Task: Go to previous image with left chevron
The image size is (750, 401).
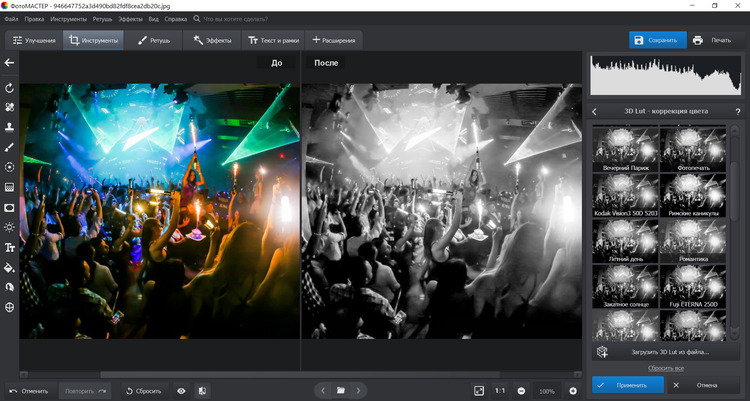Action: coord(321,390)
